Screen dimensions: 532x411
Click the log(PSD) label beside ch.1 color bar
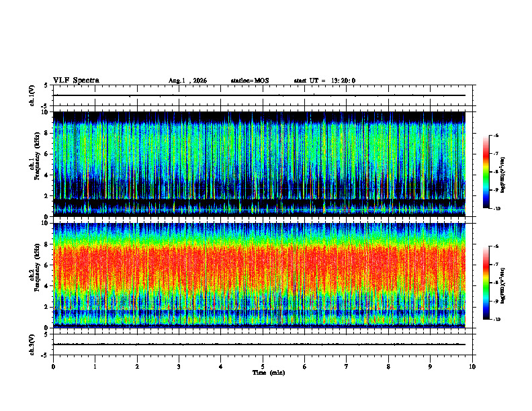pos(503,175)
